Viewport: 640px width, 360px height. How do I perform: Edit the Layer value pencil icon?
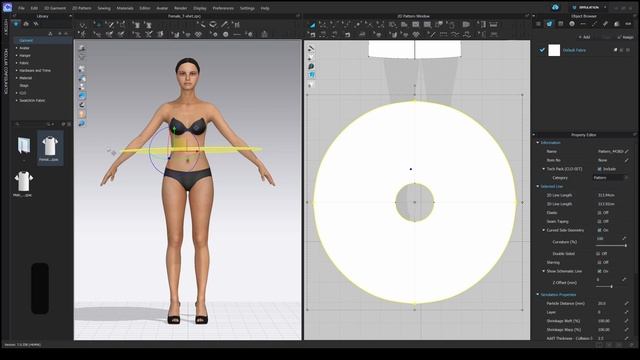point(627,312)
